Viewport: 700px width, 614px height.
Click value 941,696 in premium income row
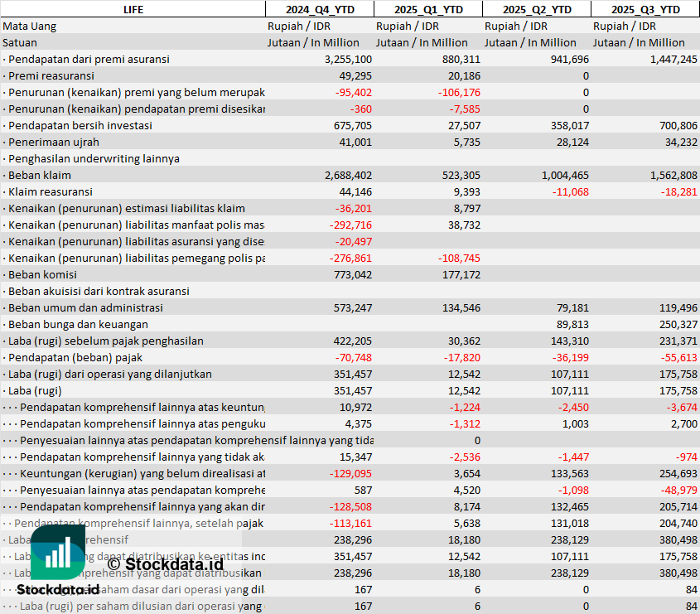tap(570, 60)
